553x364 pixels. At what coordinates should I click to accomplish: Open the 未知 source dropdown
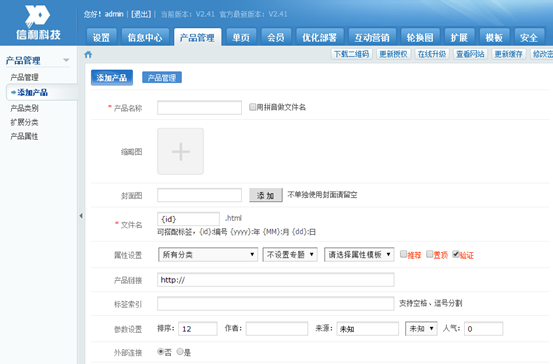pos(421,328)
